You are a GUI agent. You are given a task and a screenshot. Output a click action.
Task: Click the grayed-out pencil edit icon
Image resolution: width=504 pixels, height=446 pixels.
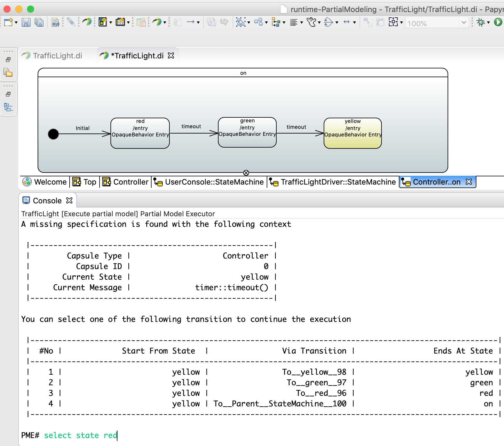(71, 22)
